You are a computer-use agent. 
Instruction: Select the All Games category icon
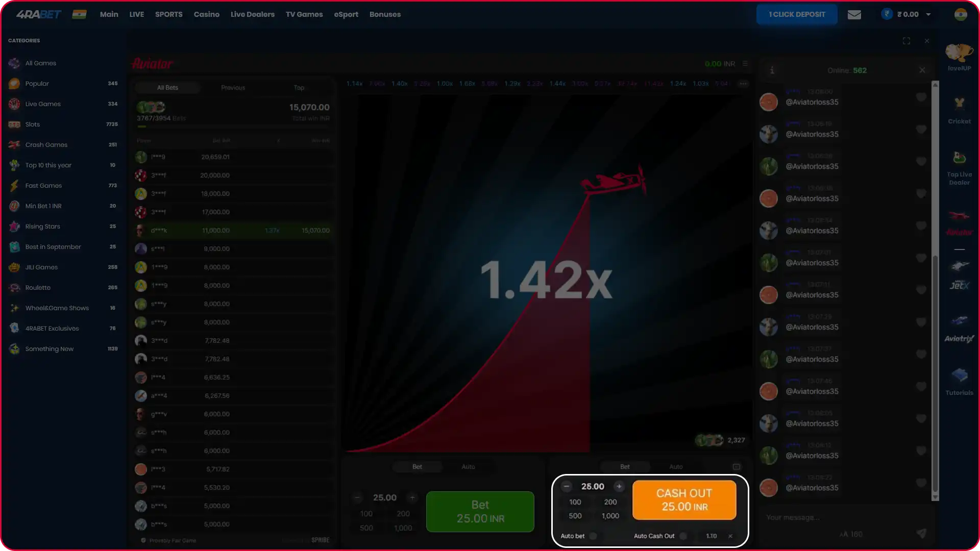pos(14,63)
